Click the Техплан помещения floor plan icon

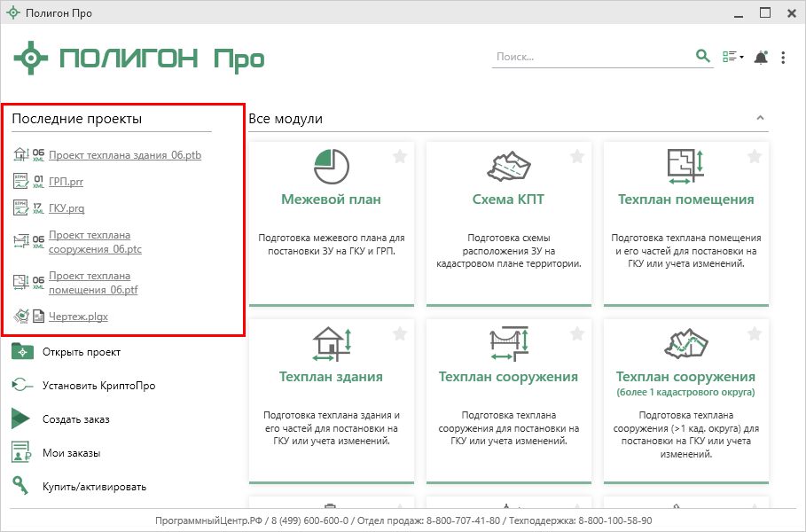click(x=685, y=166)
